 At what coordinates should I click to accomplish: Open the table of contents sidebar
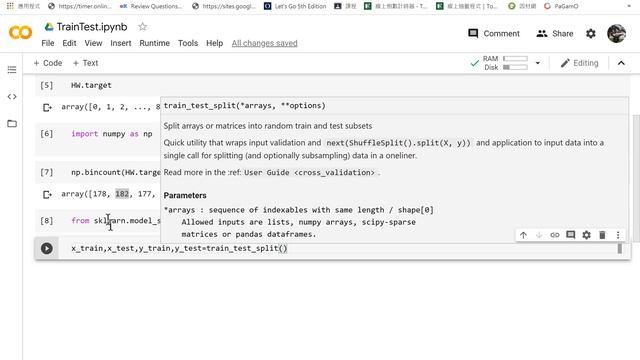click(12, 70)
